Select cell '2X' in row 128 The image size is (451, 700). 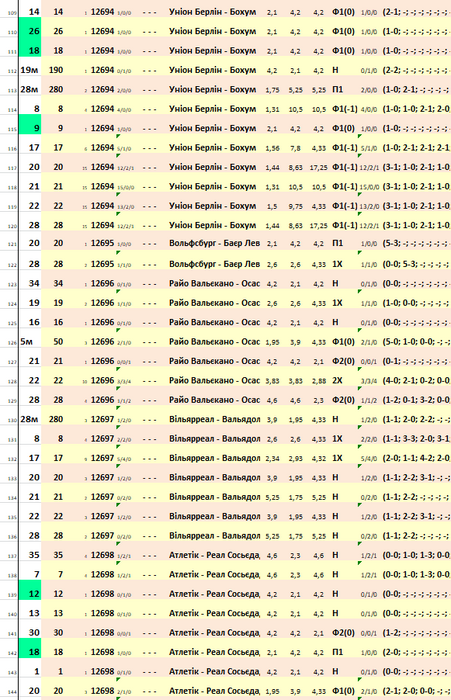tap(337, 380)
